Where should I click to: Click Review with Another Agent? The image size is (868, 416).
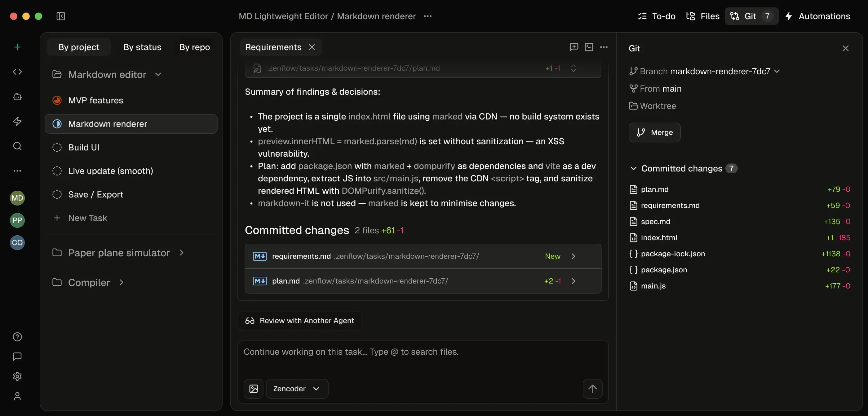coord(299,320)
